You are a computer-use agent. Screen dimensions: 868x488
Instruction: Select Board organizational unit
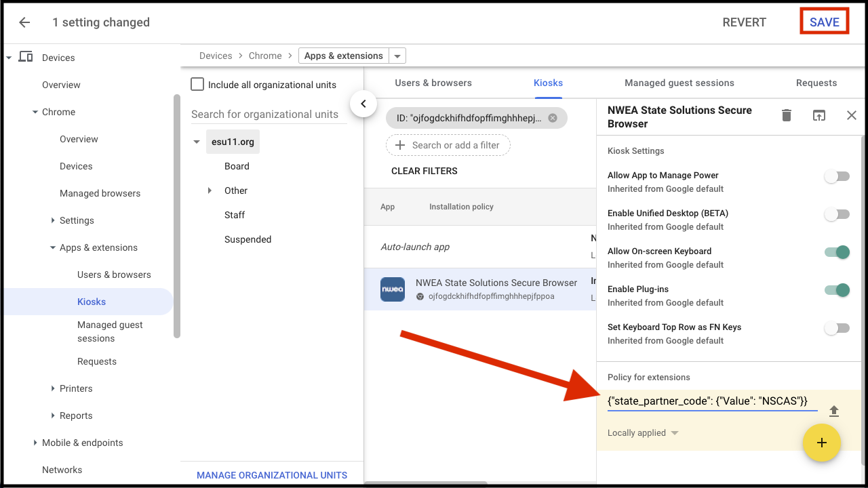click(x=237, y=166)
